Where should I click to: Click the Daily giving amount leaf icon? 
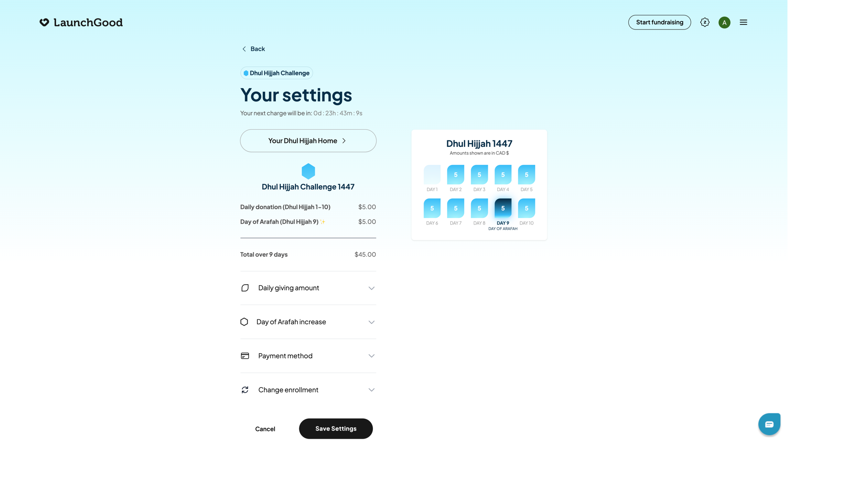245,288
